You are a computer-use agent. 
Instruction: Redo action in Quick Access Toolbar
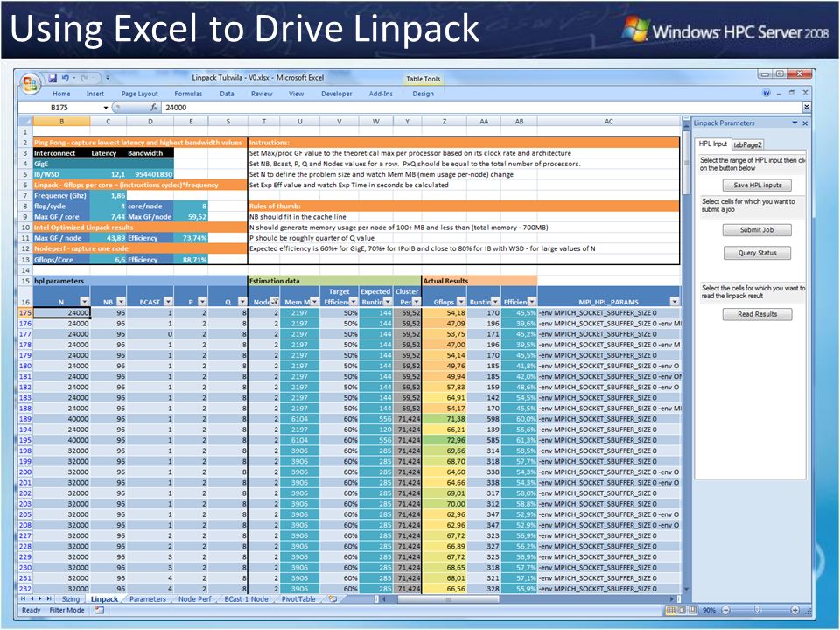pyautogui.click(x=85, y=78)
